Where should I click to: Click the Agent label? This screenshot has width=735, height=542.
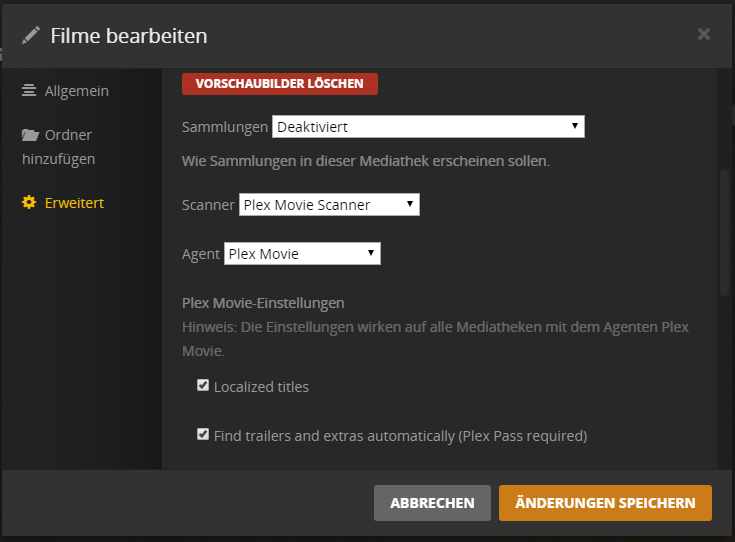pyautogui.click(x=201, y=254)
